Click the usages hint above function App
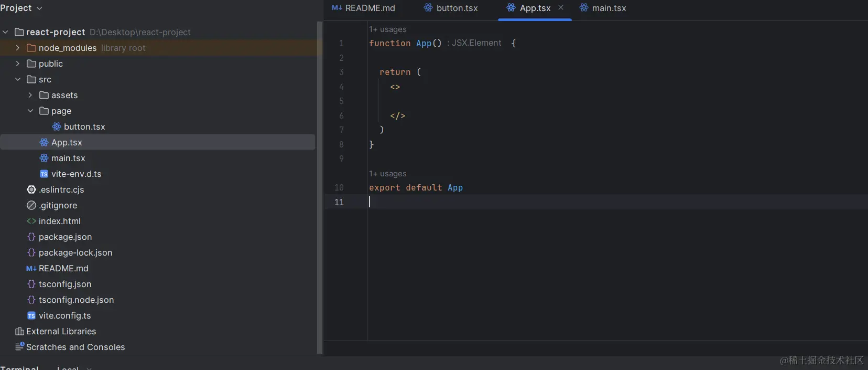Screen dimensions: 868x370 pos(388,29)
